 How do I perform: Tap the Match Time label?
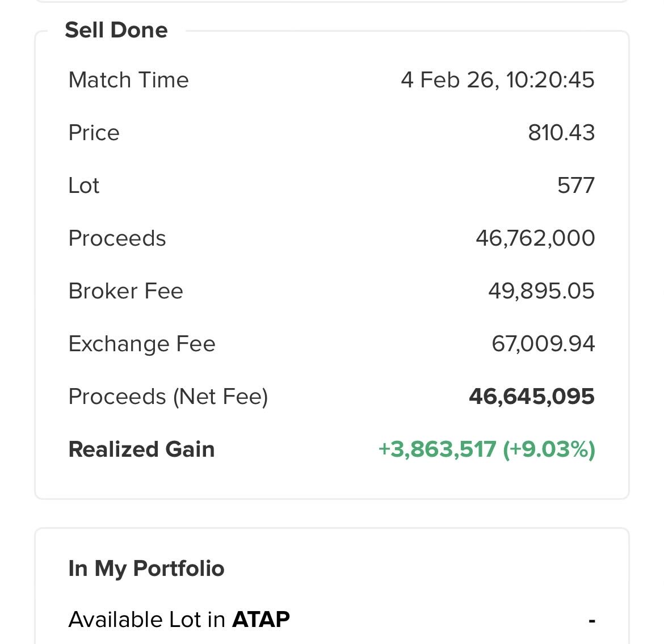click(128, 80)
